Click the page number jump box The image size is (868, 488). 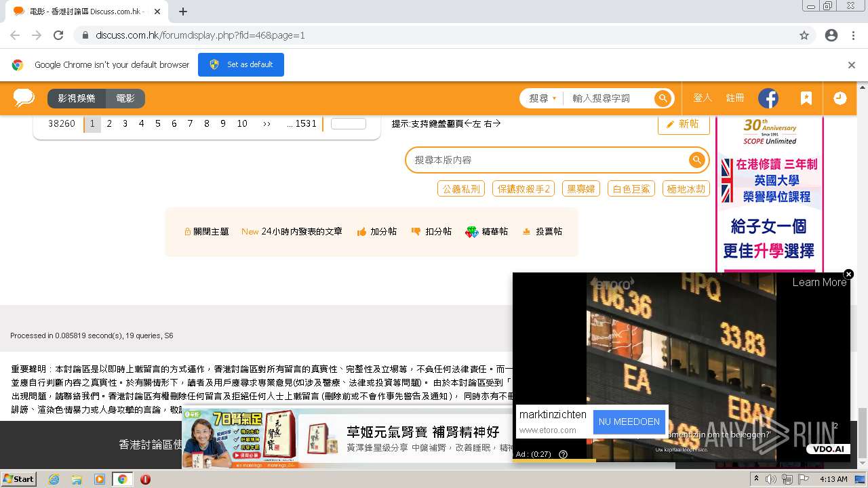[349, 123]
